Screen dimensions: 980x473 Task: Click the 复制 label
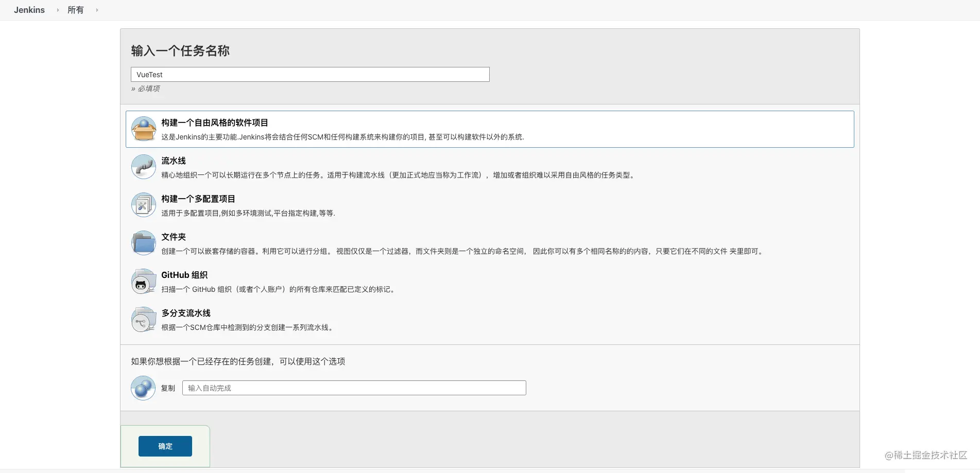tap(168, 388)
